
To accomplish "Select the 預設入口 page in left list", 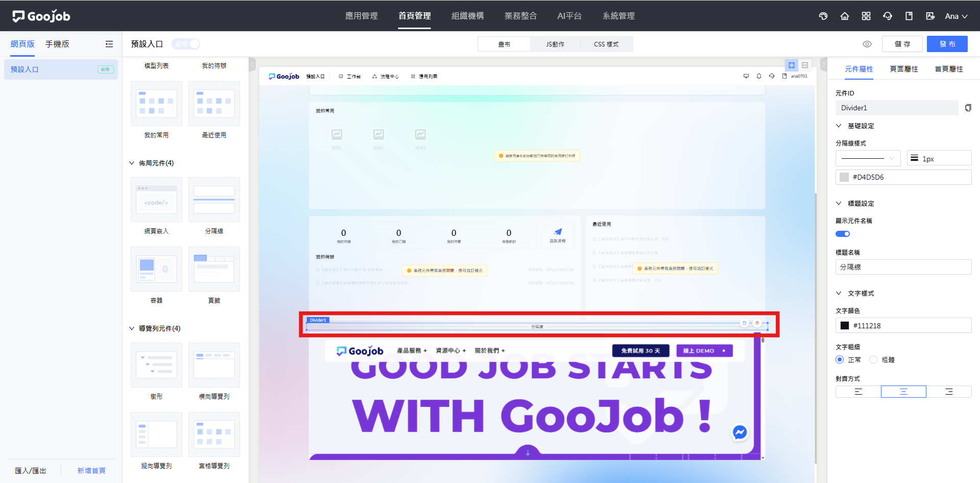I will (x=61, y=69).
